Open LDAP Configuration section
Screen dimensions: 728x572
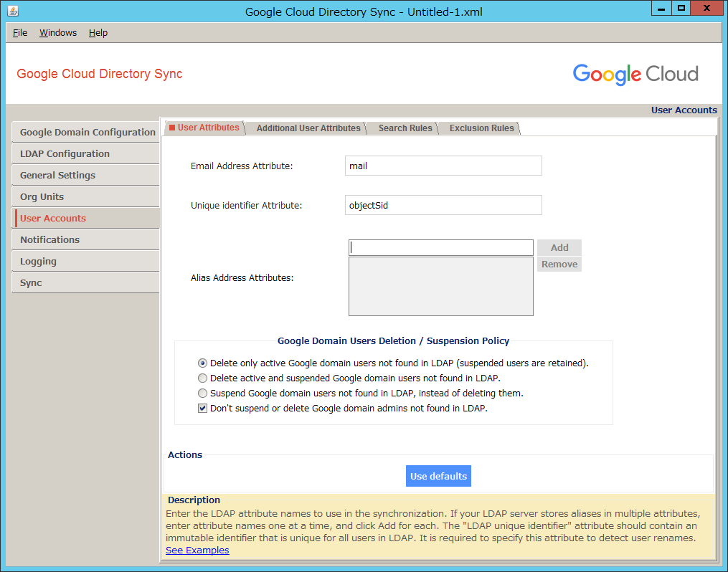click(86, 153)
